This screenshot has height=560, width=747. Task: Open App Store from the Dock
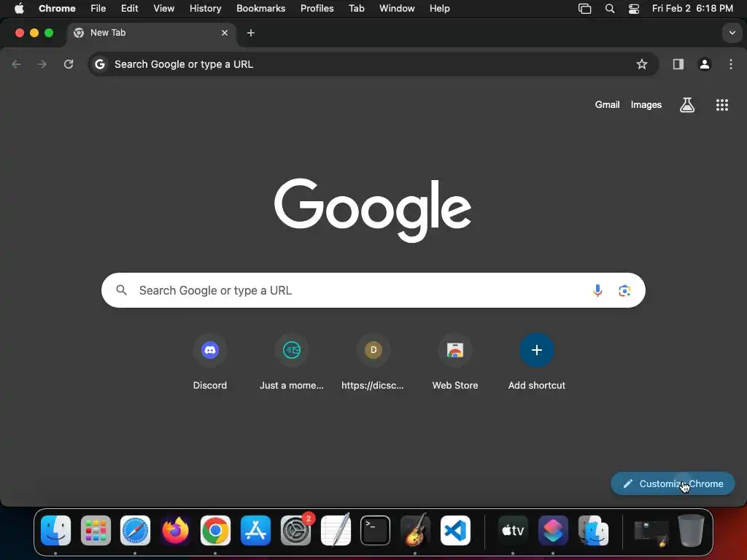pyautogui.click(x=255, y=531)
